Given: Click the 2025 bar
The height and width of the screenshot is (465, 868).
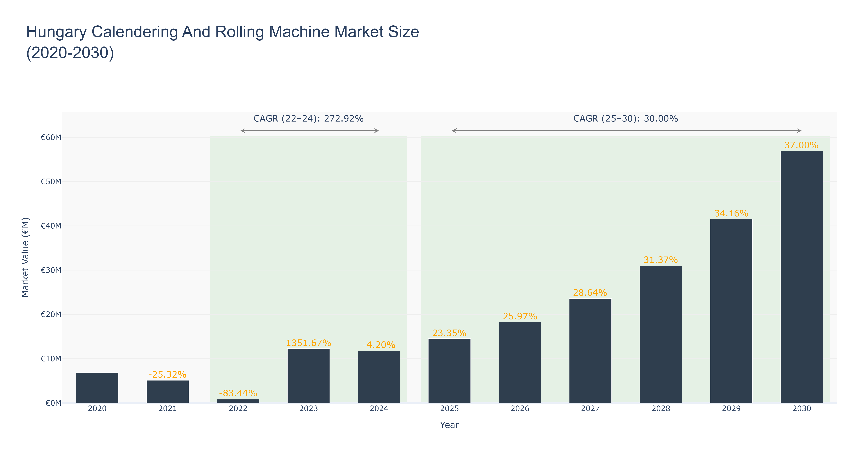Looking at the screenshot, I should point(449,371).
